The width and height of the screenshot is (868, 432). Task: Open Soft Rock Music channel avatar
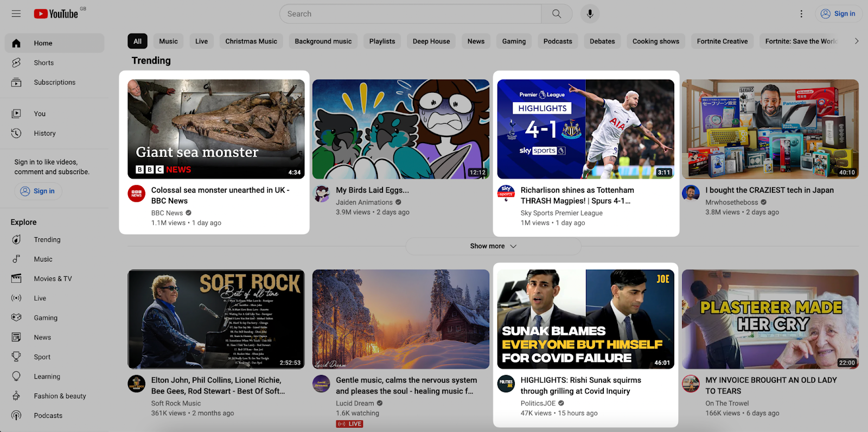(137, 384)
